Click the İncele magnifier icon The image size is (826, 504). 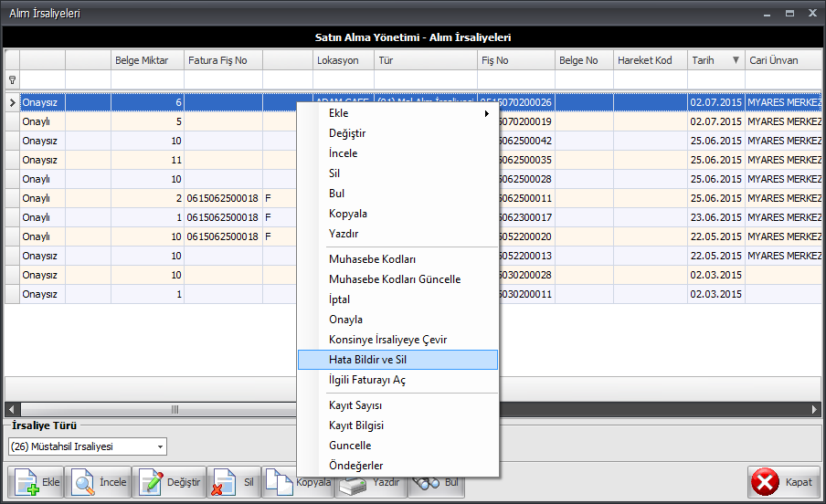pos(84,482)
